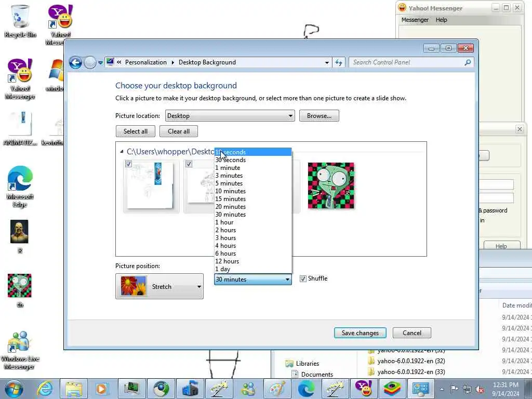
Task: Expand the Personalization breadcrumb arrow
Action: [x=172, y=62]
